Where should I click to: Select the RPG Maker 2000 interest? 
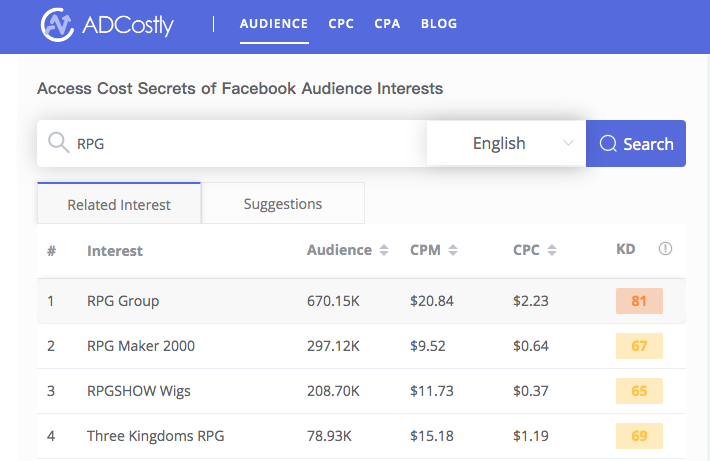point(141,346)
